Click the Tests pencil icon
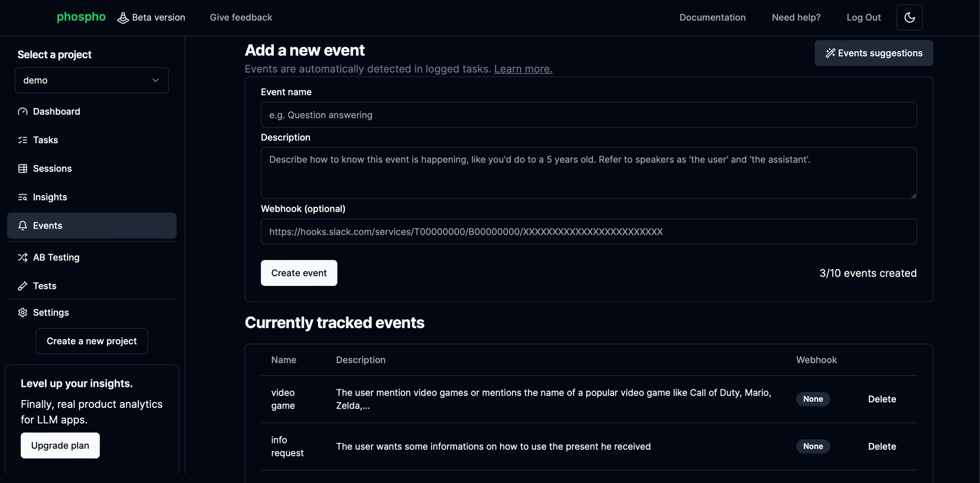Screen dimensions: 980x483 point(23,286)
